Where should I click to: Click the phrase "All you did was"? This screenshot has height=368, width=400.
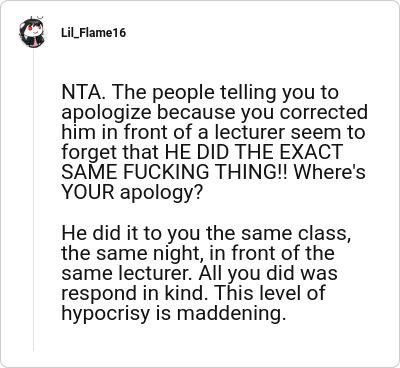click(x=268, y=273)
